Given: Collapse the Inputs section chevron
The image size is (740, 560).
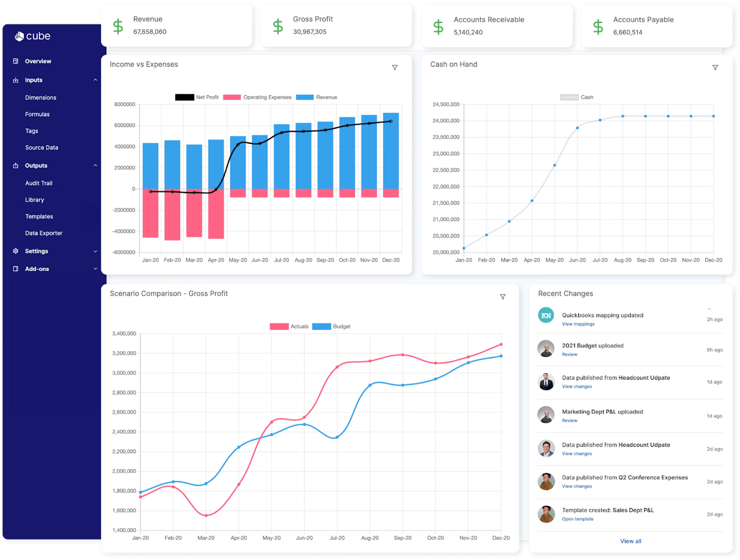Looking at the screenshot, I should (95, 80).
